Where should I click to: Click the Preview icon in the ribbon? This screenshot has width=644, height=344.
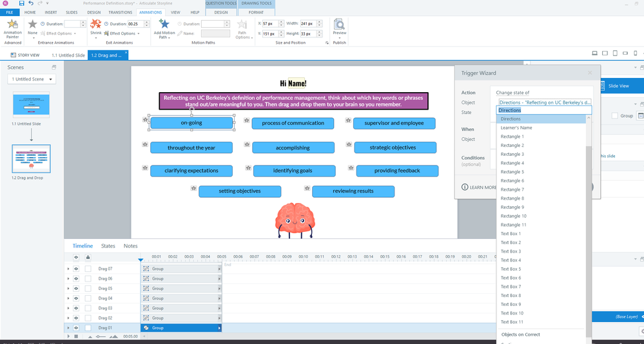pyautogui.click(x=339, y=25)
